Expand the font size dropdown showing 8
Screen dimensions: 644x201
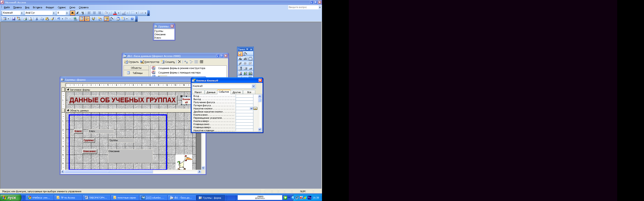[x=67, y=13]
